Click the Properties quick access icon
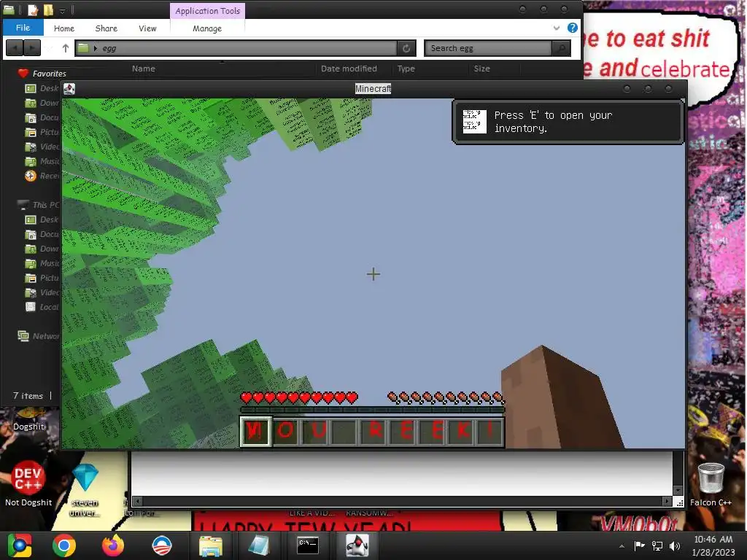Screen dimensions: 747x560 click(x=32, y=9)
